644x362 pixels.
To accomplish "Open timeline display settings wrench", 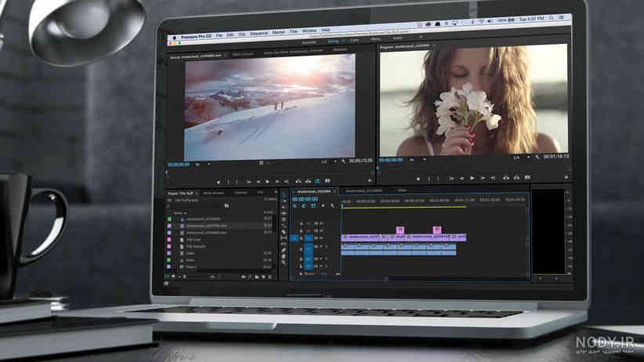I will click(x=332, y=205).
